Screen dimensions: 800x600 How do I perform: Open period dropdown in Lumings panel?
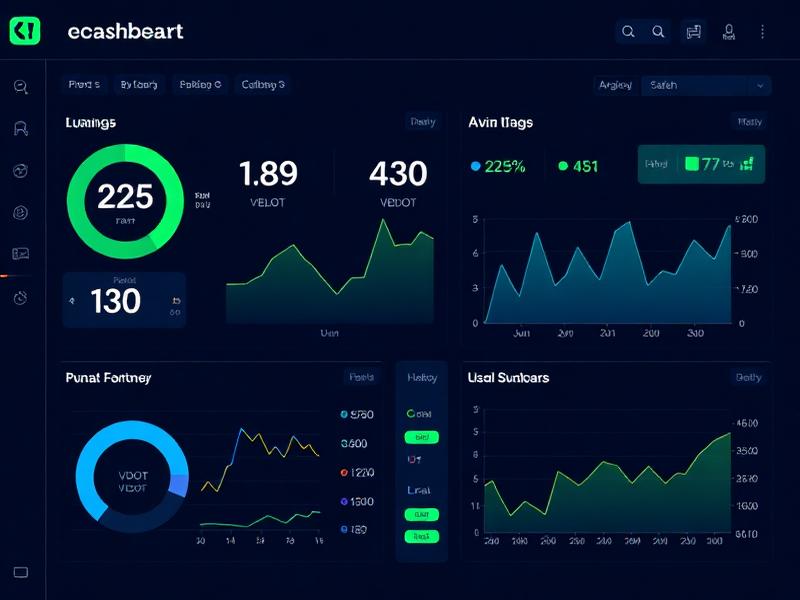coord(423,122)
